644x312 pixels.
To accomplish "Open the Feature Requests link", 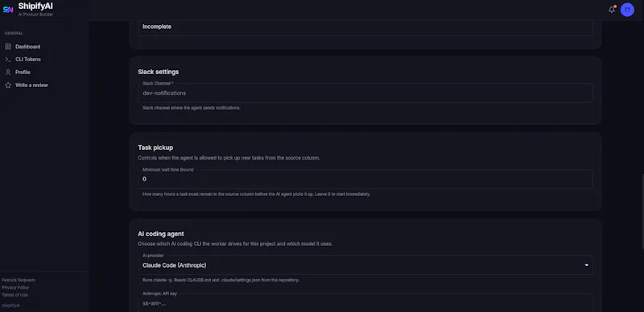I will click(19, 280).
